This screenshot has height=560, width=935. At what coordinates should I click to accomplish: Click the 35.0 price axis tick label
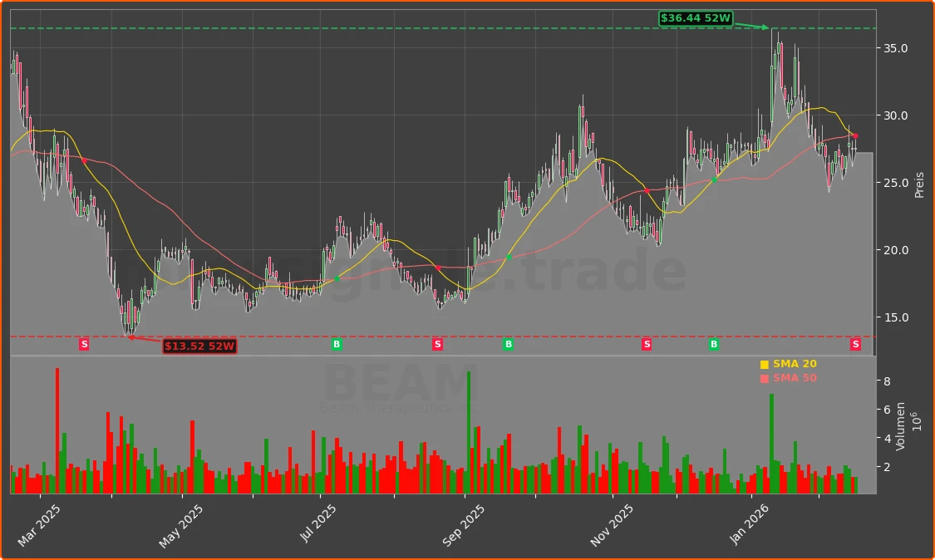pyautogui.click(x=894, y=48)
